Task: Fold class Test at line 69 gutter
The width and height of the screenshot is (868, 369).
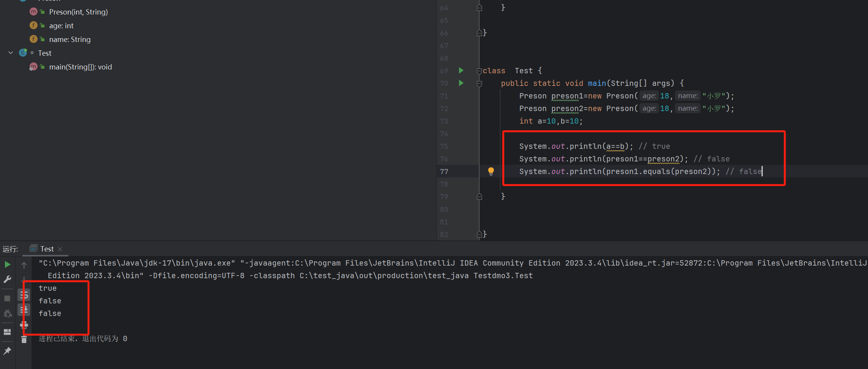Action: tap(479, 71)
